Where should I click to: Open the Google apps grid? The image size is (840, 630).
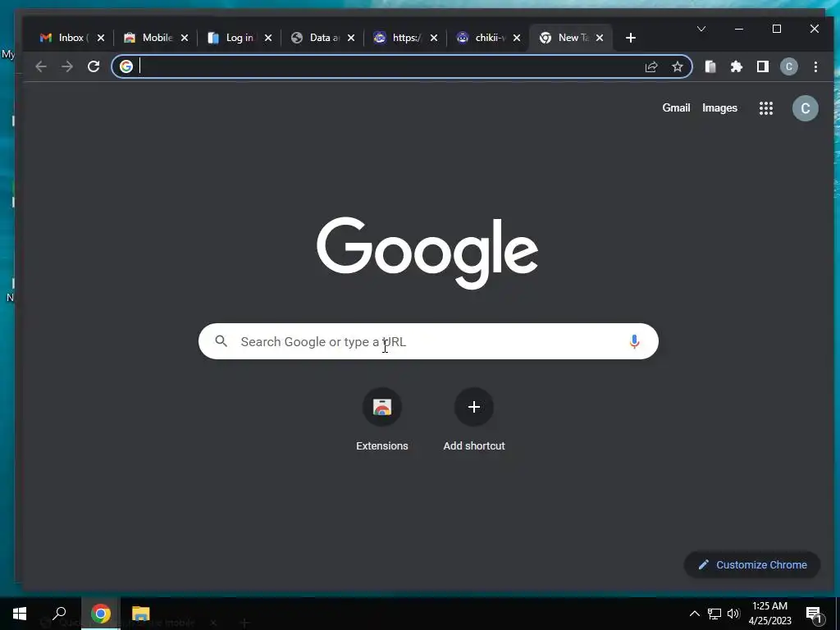[x=766, y=108]
